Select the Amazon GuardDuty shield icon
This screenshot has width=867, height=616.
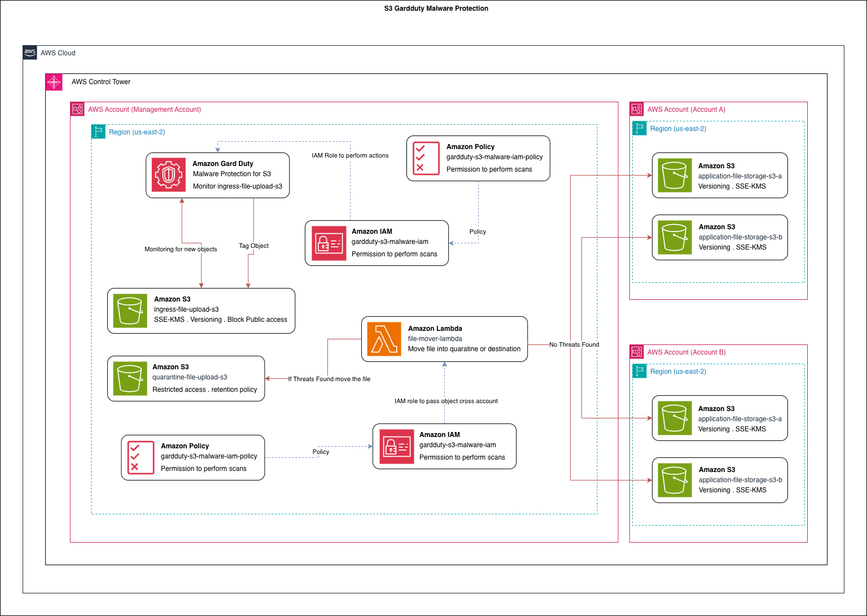[x=168, y=175]
